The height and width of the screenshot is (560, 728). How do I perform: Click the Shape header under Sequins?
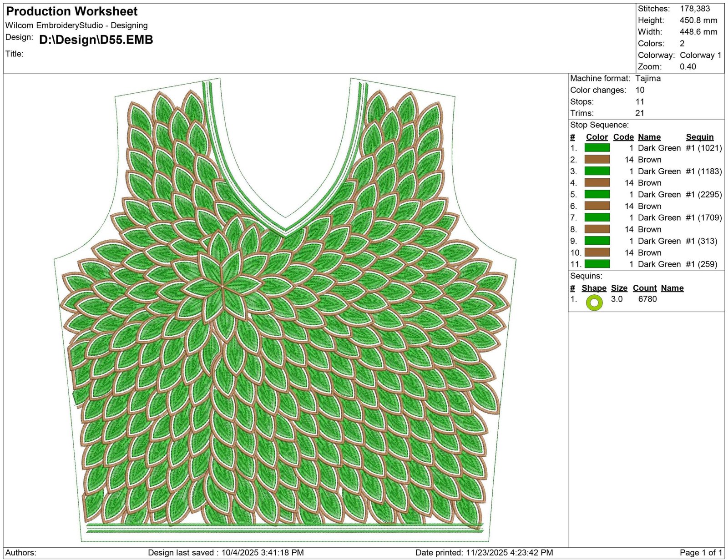(x=594, y=288)
